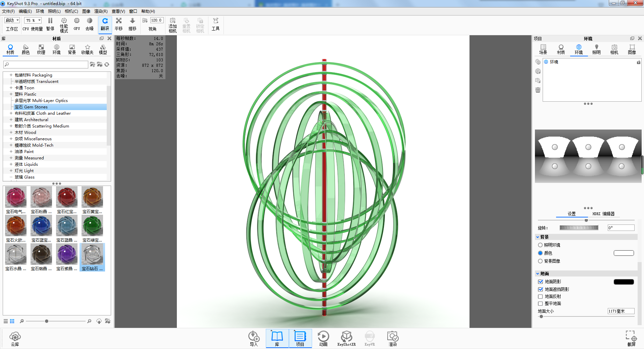Open the 编辑(E) menu
The image size is (644, 349).
(x=25, y=11)
